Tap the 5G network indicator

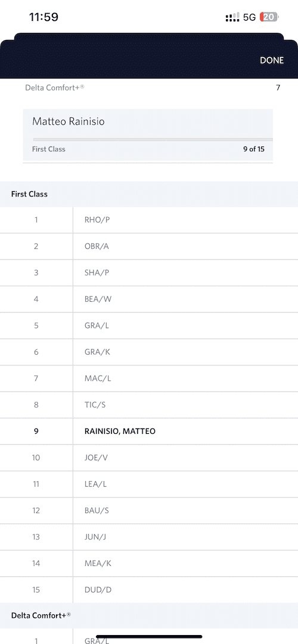point(250,17)
